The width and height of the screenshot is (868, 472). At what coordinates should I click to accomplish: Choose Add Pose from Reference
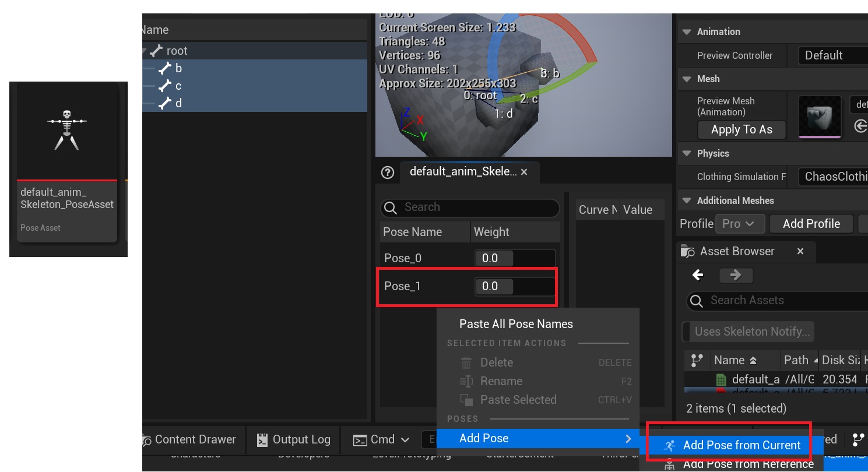pos(732,464)
